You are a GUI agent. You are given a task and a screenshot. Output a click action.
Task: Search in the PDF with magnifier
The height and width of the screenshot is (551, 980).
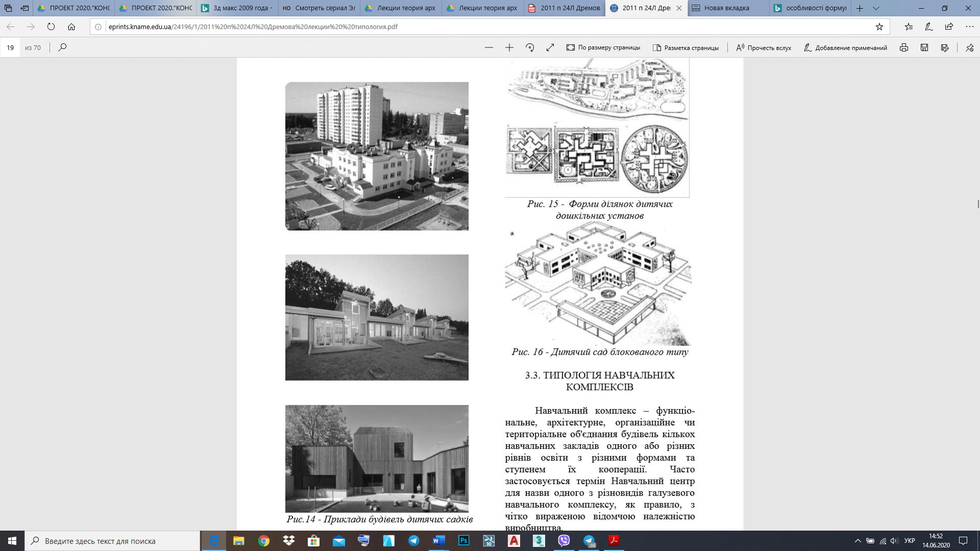62,47
